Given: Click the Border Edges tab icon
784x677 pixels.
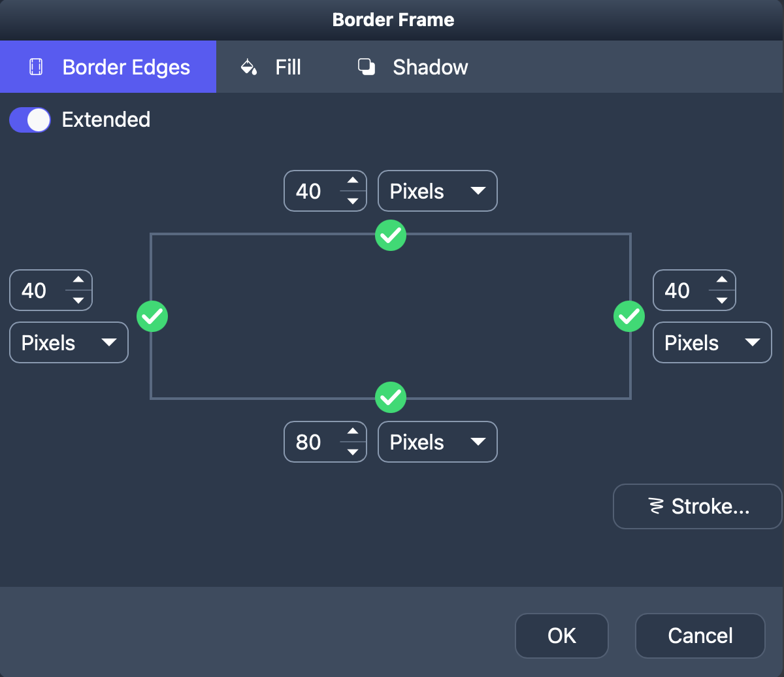Looking at the screenshot, I should click(36, 67).
